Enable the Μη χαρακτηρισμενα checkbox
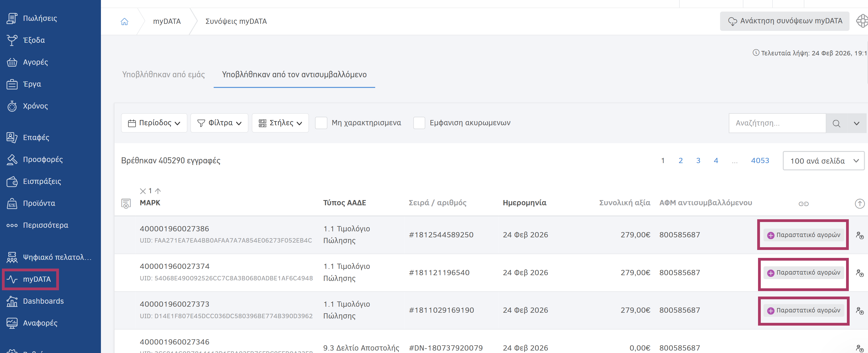The image size is (868, 353). coord(321,123)
